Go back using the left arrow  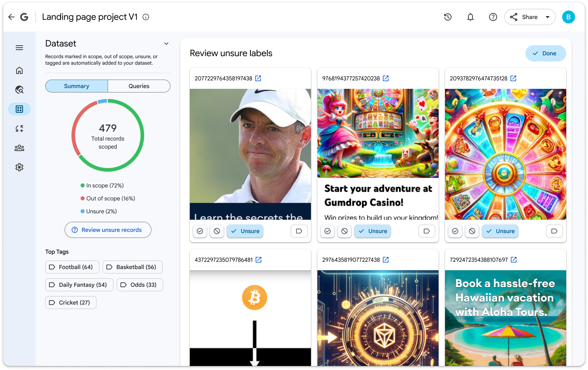click(11, 17)
